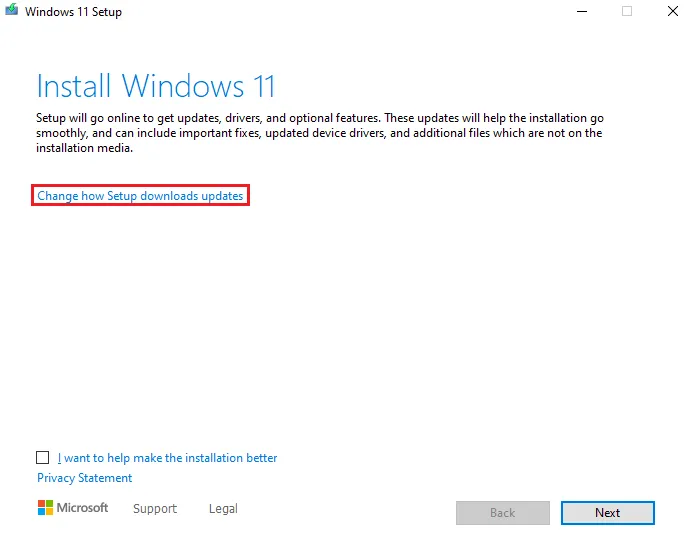684x537 pixels.
Task: Open the Privacy Statement link
Action: pyautogui.click(x=84, y=478)
